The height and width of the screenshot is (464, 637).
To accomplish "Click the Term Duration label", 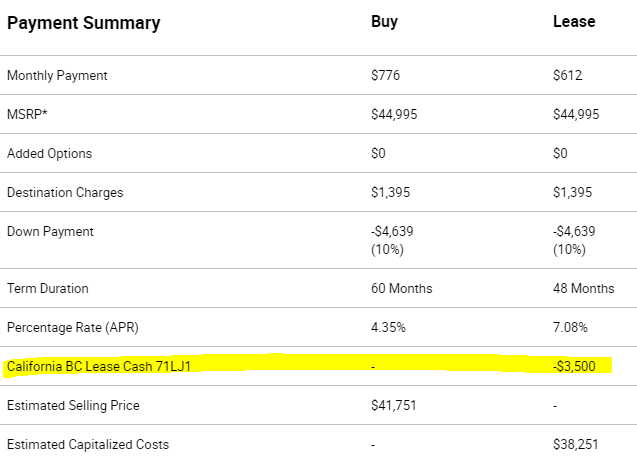I will pyautogui.click(x=48, y=288).
